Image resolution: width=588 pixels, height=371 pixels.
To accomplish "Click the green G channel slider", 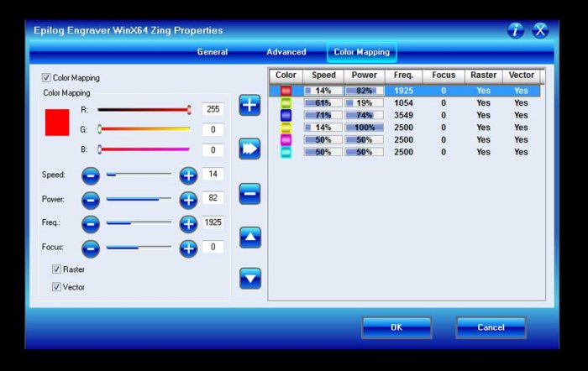I will tap(144, 129).
